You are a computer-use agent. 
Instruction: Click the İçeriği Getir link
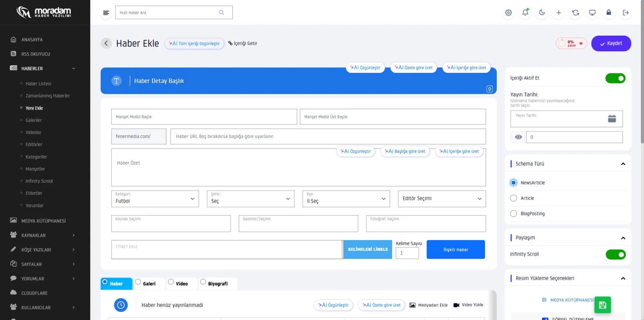pyautogui.click(x=243, y=44)
